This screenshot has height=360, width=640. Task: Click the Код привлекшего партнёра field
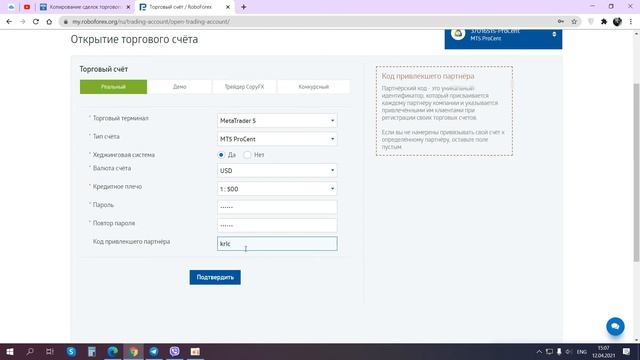277,244
